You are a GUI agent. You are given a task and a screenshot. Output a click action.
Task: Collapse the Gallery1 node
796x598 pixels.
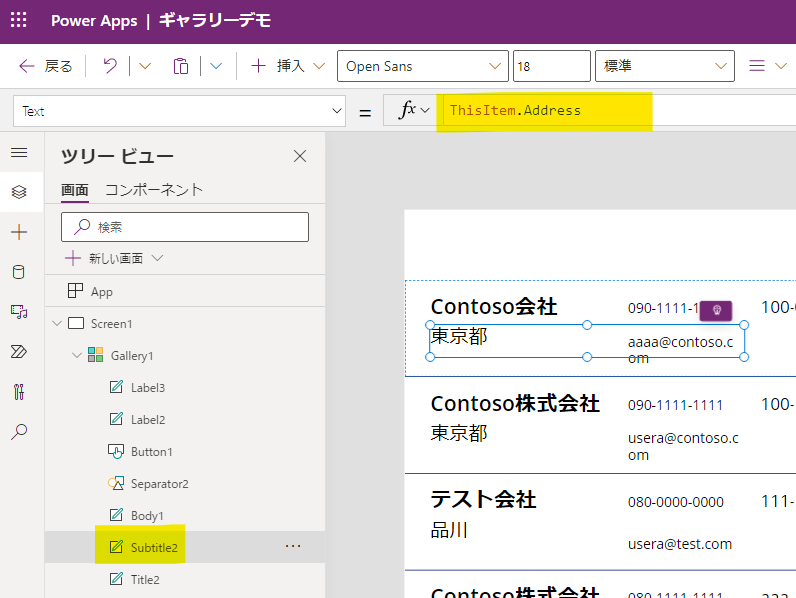(77, 355)
